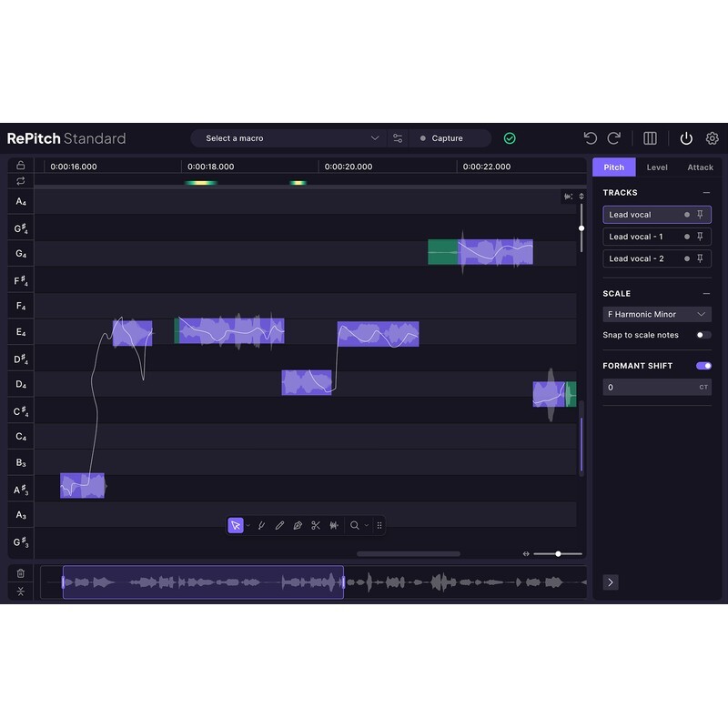Screen dimensions: 728x728
Task: Open the Attack tab
Action: (701, 167)
